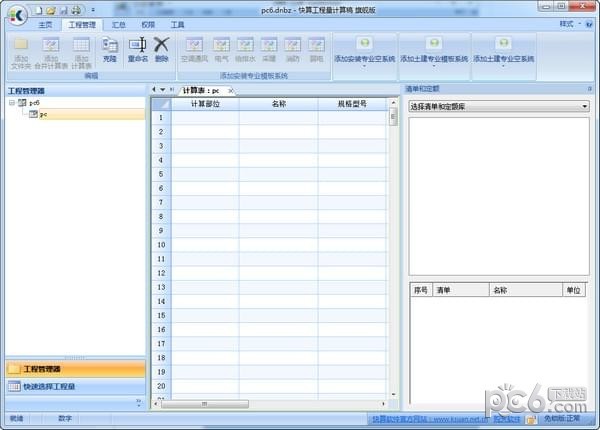Add the 弱电 template system
The width and height of the screenshot is (600, 430).
pos(316,50)
